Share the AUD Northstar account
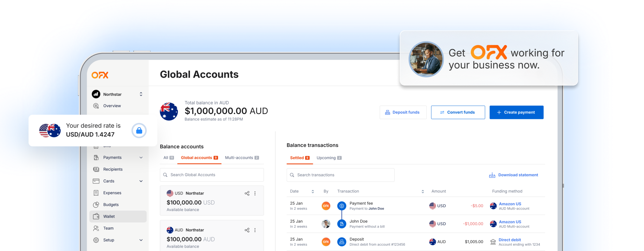644x251 pixels. click(x=247, y=230)
